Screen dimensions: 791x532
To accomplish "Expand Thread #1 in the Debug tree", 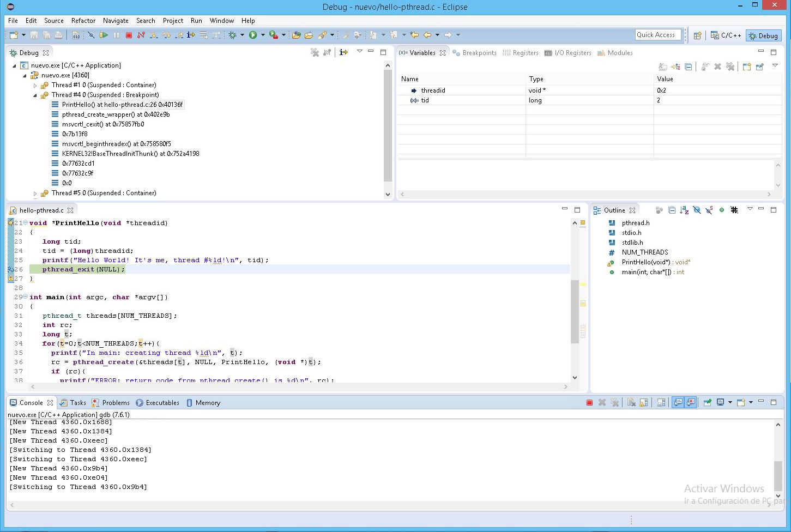I will [35, 86].
